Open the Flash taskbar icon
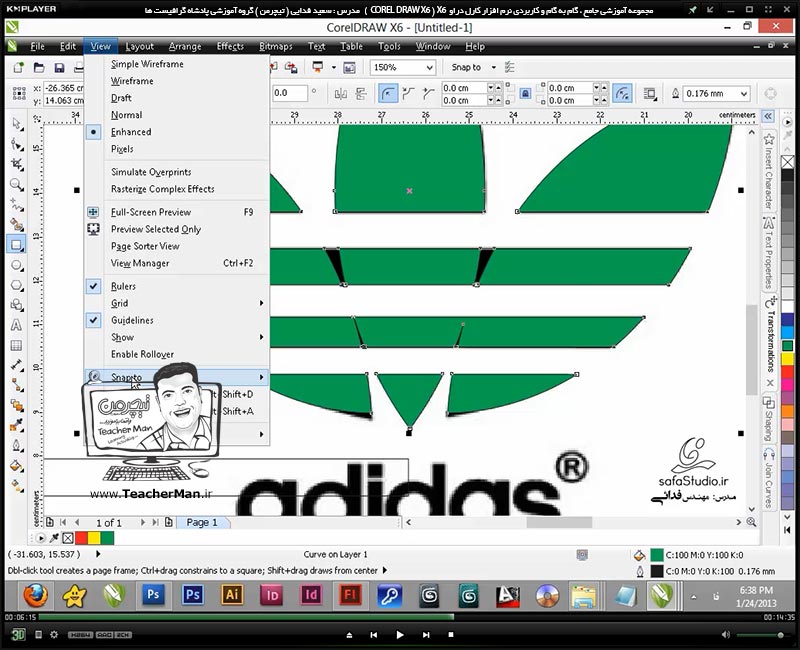This screenshot has height=650, width=800. tap(350, 595)
